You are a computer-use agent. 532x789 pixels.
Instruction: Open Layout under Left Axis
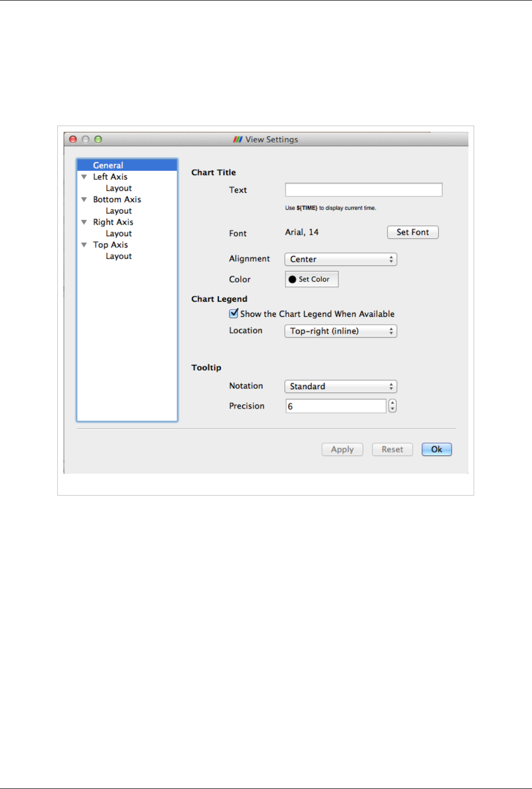(x=119, y=188)
